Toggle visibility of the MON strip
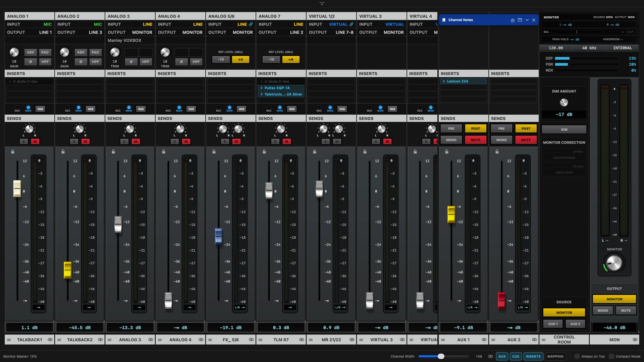This screenshot has height=362, width=644. pyautogui.click(x=635, y=340)
